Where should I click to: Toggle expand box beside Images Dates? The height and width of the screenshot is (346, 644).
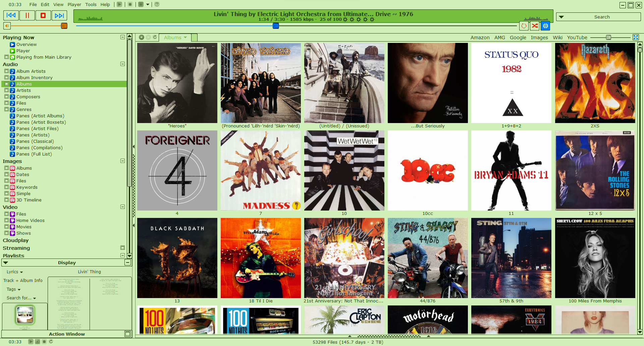click(x=6, y=174)
